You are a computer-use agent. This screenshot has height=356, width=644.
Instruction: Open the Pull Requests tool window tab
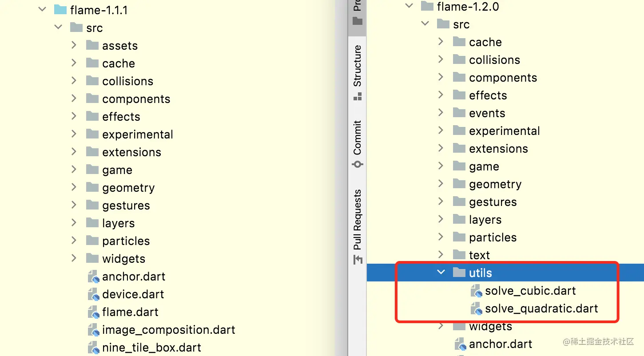pyautogui.click(x=357, y=226)
